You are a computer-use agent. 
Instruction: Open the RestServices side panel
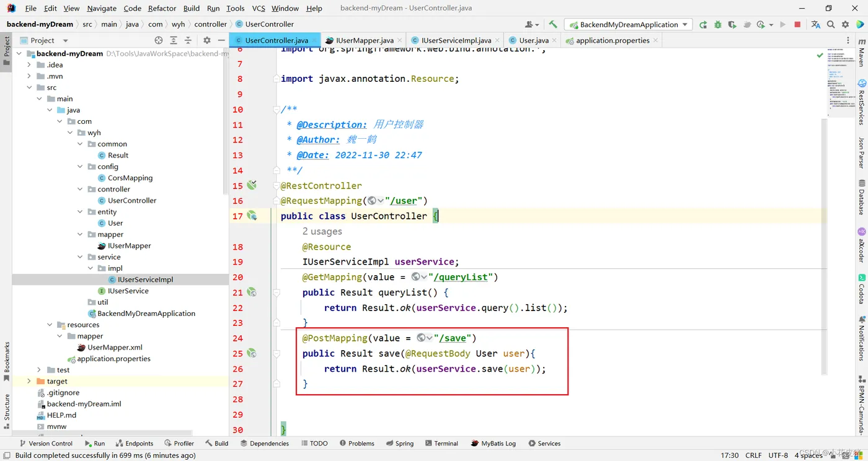(861, 102)
